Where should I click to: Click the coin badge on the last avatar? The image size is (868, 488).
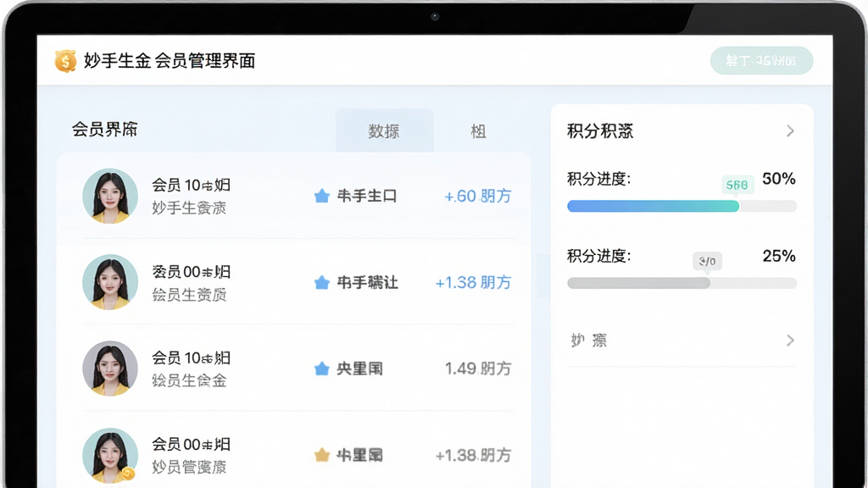[129, 474]
